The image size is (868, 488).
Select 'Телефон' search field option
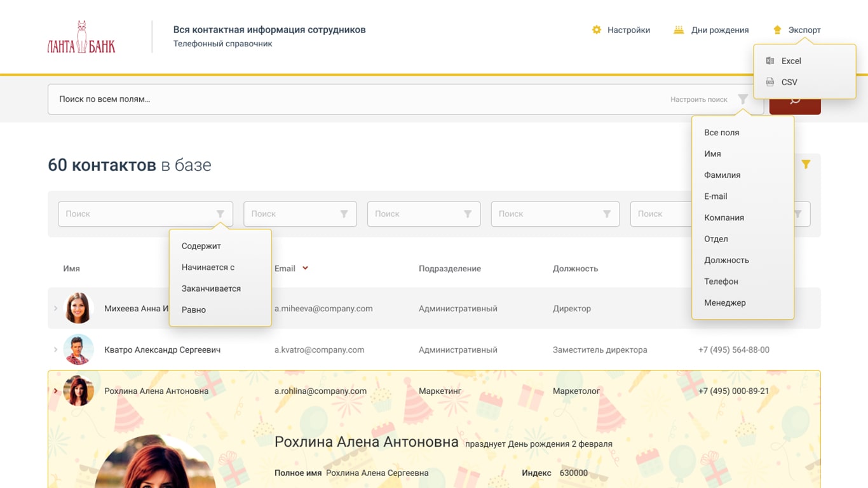(721, 281)
